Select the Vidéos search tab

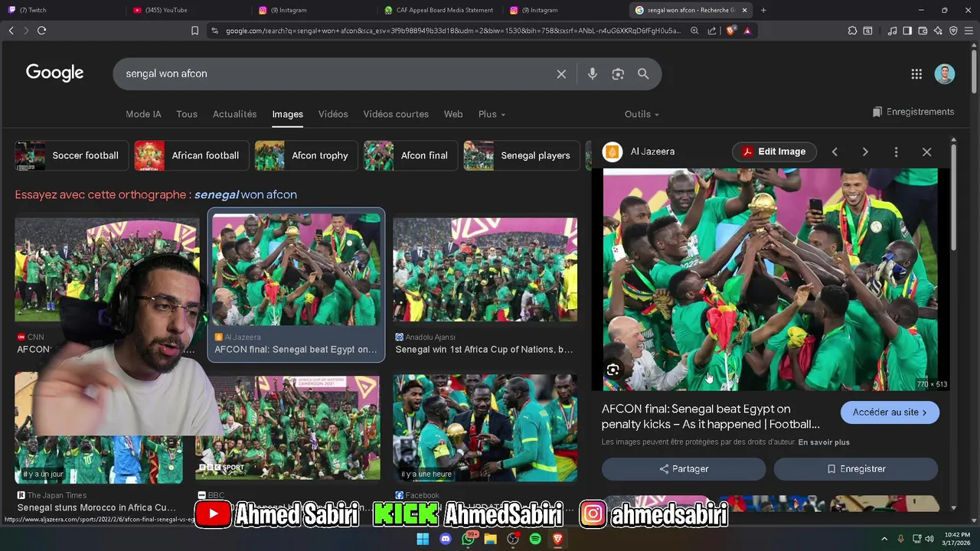[x=333, y=114]
